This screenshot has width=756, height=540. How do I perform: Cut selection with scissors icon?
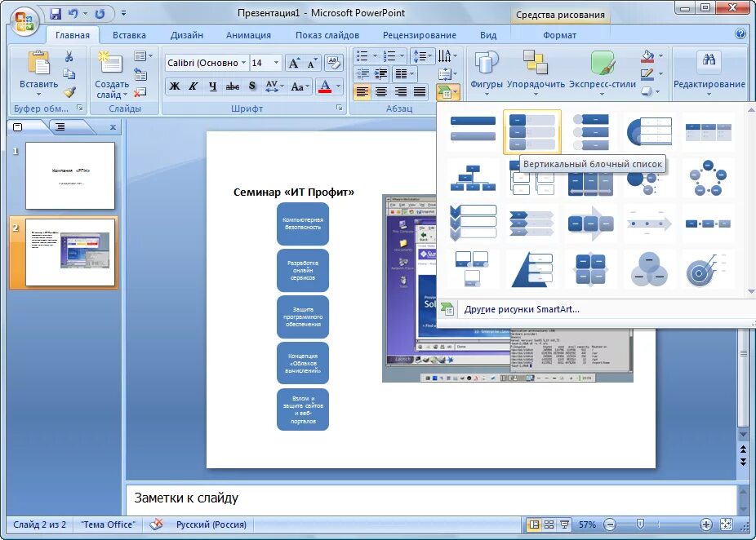pyautogui.click(x=69, y=57)
